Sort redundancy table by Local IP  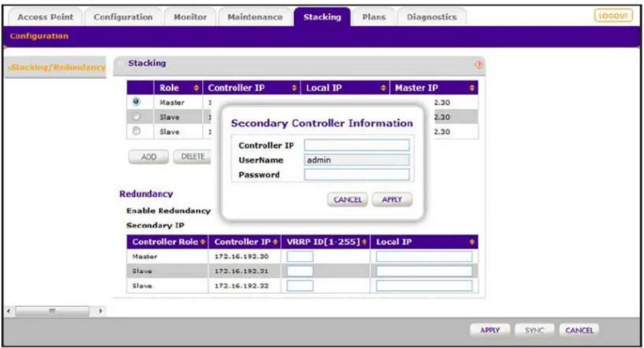[x=472, y=242]
